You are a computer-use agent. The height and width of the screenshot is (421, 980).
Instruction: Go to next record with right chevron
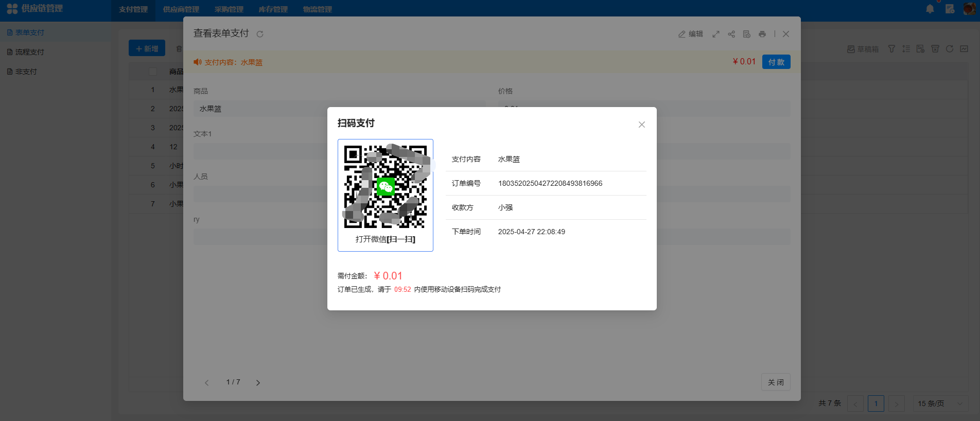click(258, 382)
